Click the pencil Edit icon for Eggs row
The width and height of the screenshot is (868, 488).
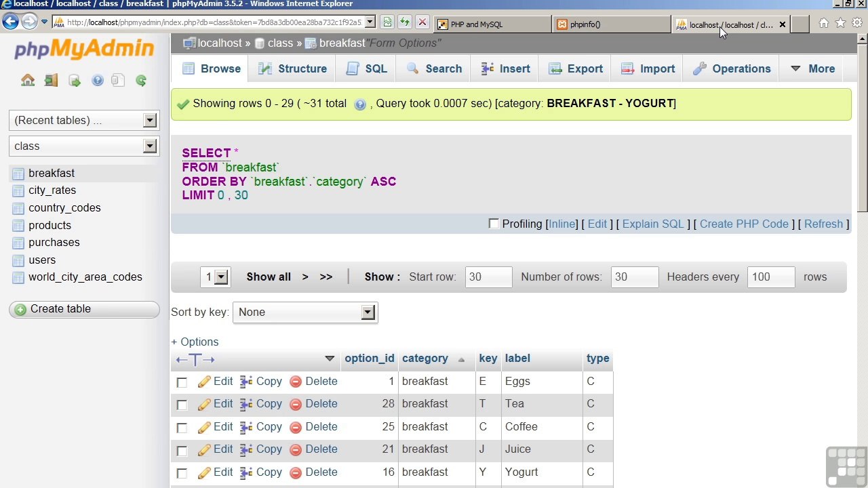204,382
